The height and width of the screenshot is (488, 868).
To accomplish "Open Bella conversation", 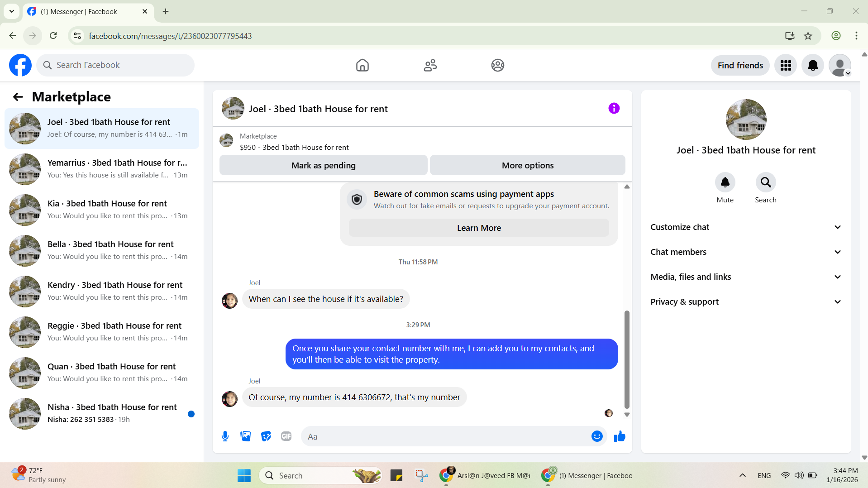I will pos(102,251).
